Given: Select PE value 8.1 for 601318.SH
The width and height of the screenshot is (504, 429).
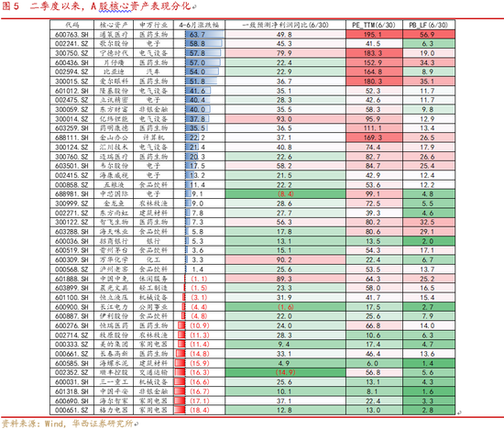Looking at the screenshot, I should click(x=374, y=391).
